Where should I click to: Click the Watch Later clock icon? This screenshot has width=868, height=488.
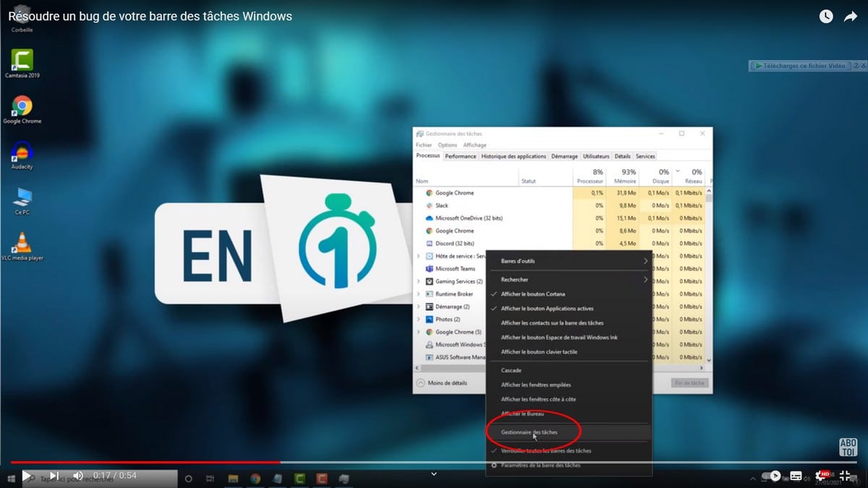(x=825, y=17)
